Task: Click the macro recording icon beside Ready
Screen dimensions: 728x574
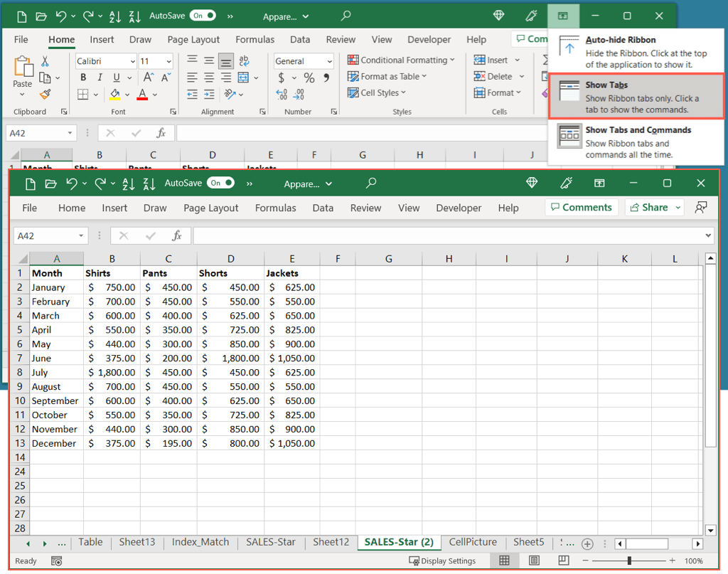Action: point(56,561)
